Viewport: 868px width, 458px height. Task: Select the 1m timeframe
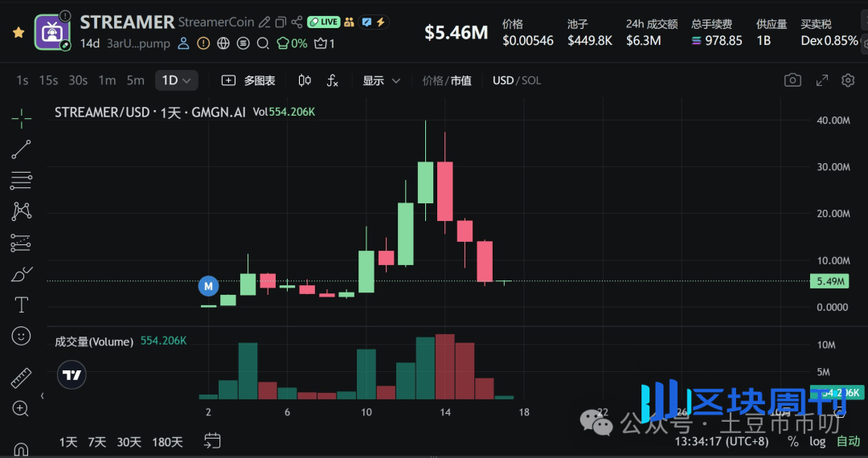(x=107, y=81)
